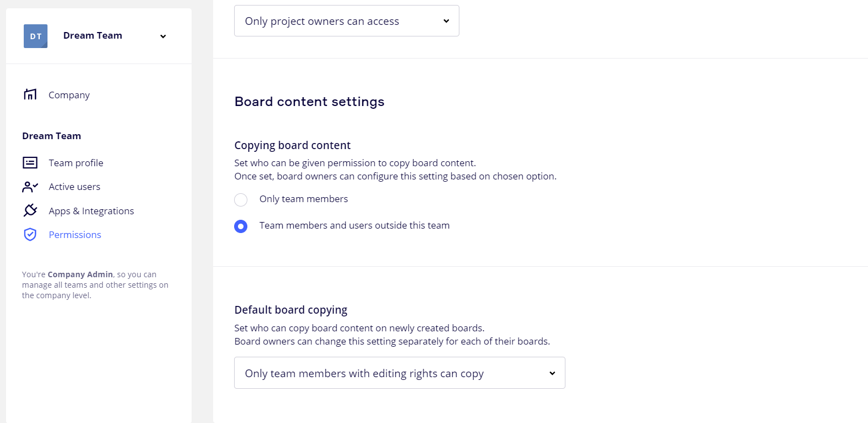Click the Apps & Integrations plug icon
Screen dimensions: 868x423
(x=30, y=210)
